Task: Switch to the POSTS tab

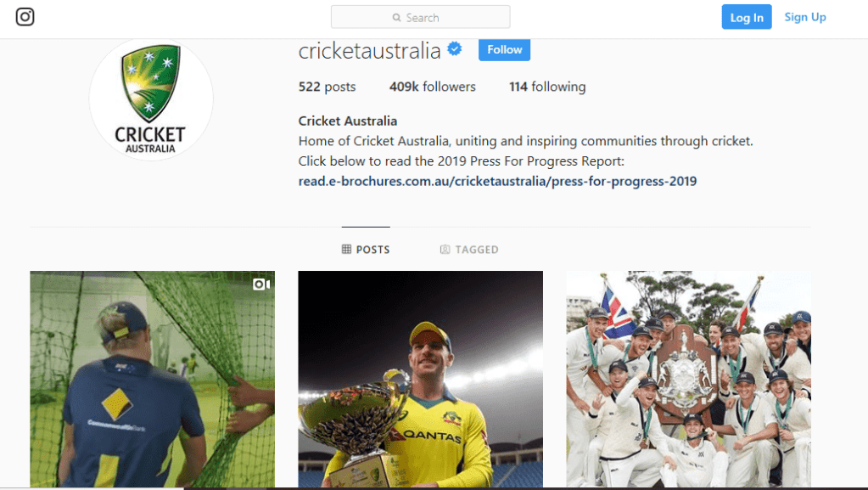Action: (366, 250)
